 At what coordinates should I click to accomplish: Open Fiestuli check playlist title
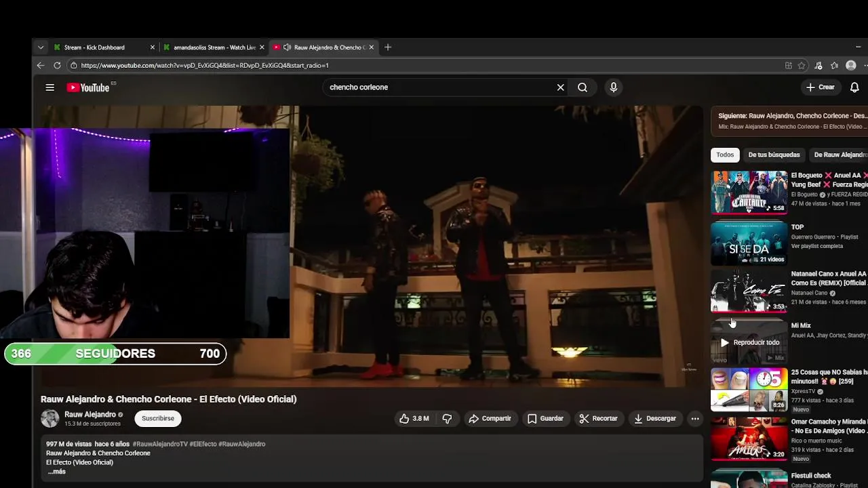[x=811, y=476]
